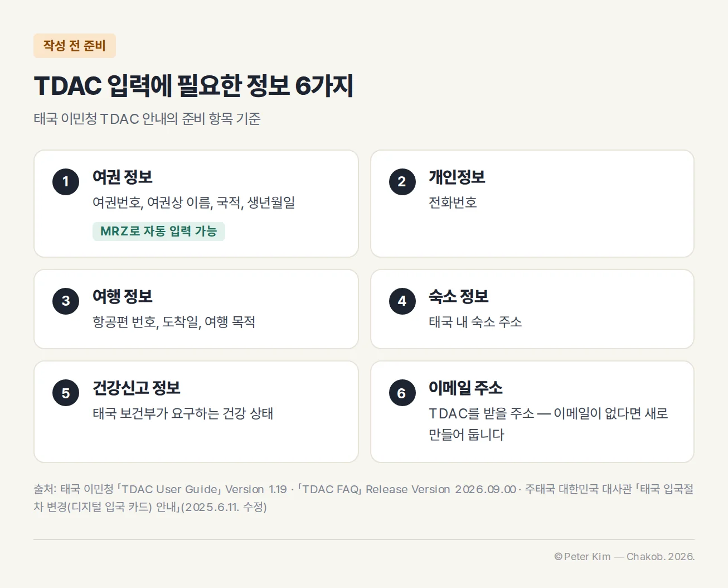Click the green 'MRZ로 자동 입력 가능' tag
The image size is (728, 588).
click(159, 231)
